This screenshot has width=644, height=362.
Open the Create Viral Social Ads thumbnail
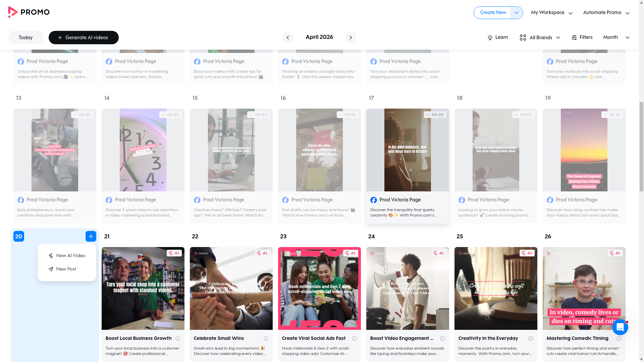point(319,288)
